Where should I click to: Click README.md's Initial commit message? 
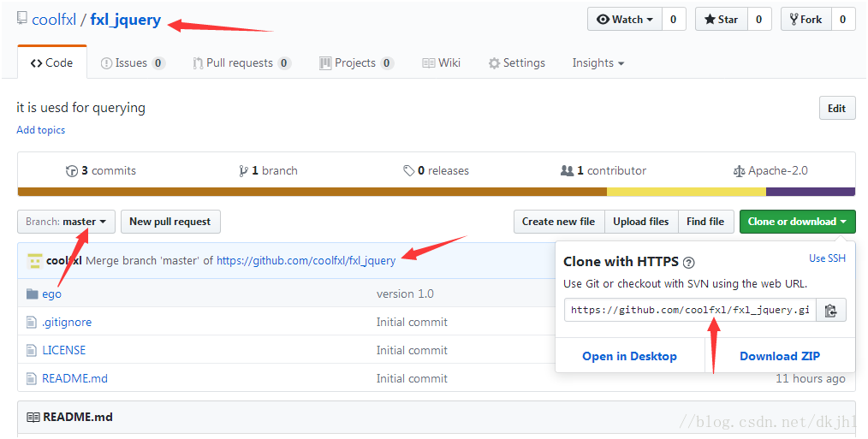click(x=412, y=378)
